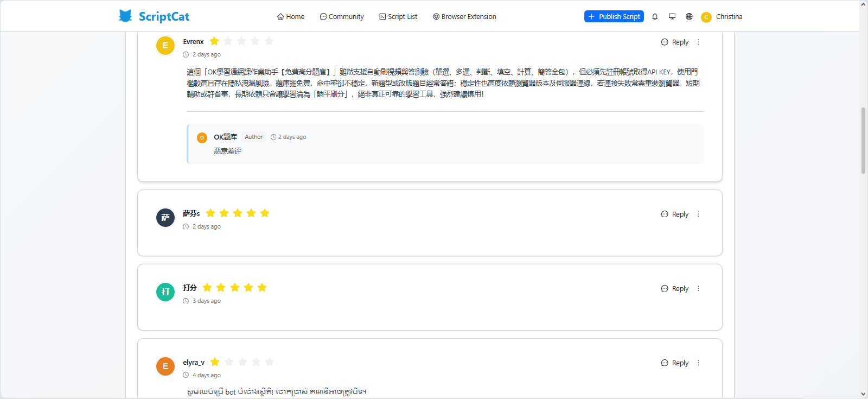Click Evrenx's round avatar icon
The height and width of the screenshot is (399, 868).
[165, 46]
